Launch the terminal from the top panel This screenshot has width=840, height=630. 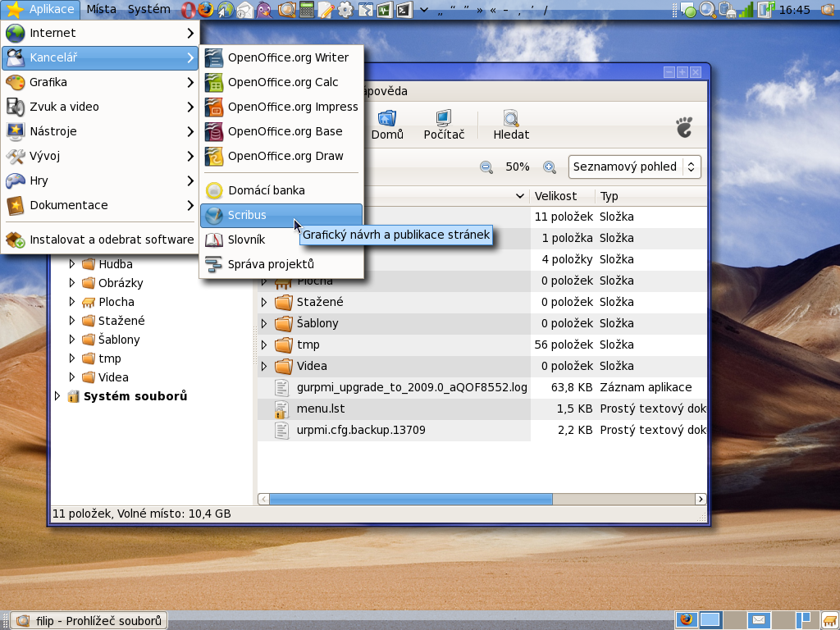404,10
